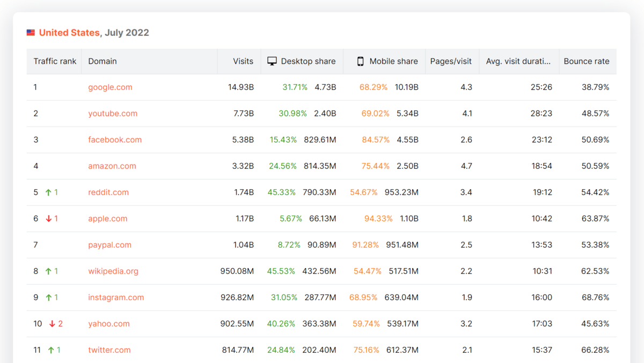
Task: Select the July 2022 date text
Action: click(127, 33)
